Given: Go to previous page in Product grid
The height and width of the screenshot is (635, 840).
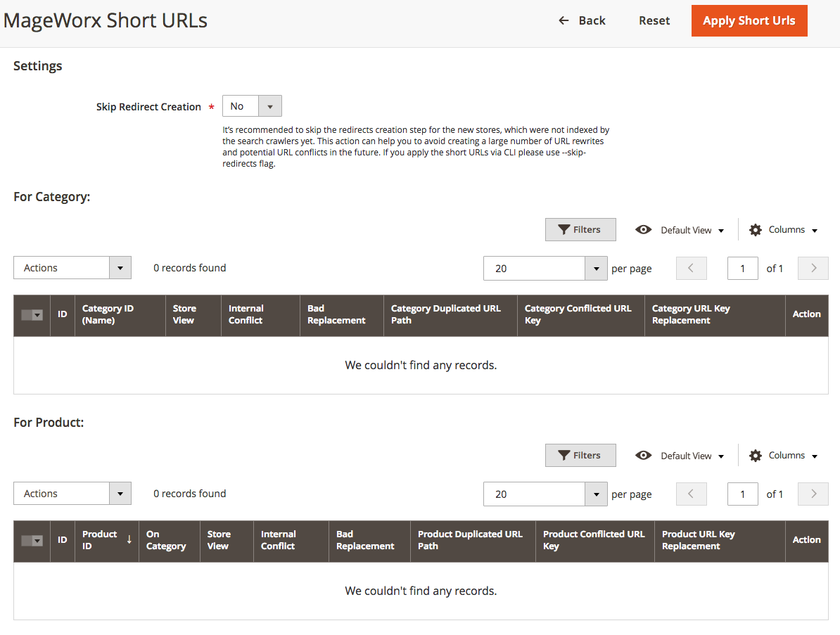Looking at the screenshot, I should pos(691,494).
